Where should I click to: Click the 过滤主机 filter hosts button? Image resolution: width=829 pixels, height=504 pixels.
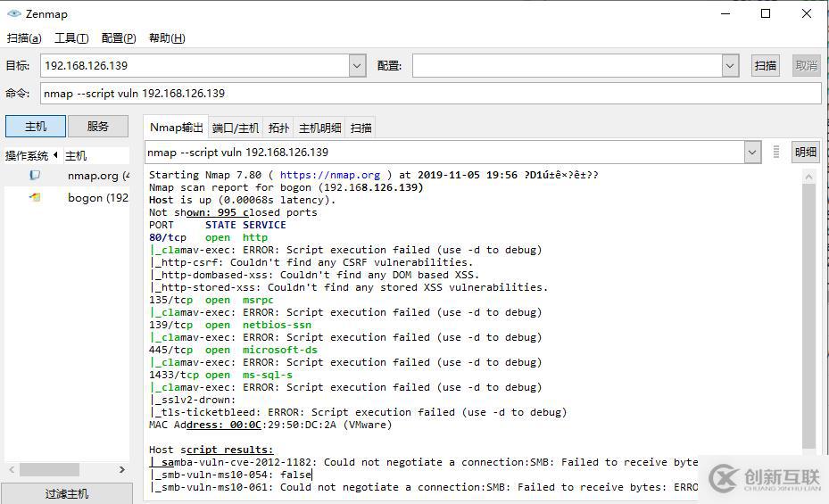67,493
